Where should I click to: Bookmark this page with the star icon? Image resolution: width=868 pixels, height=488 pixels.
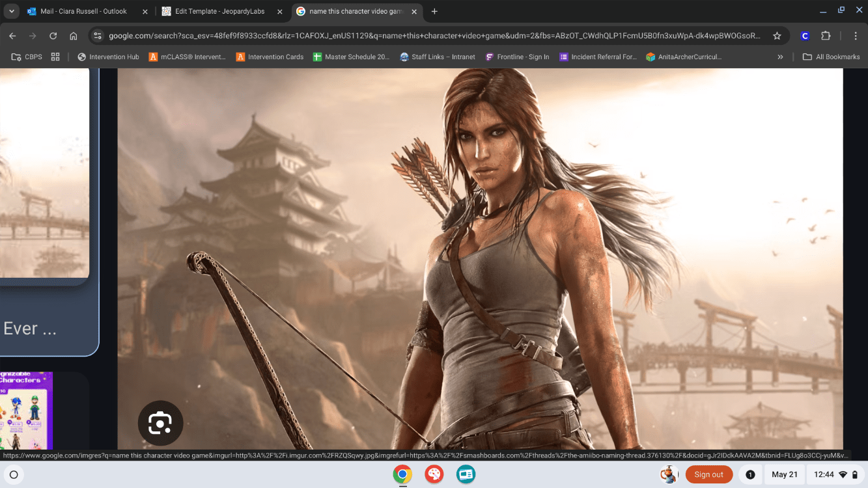(x=777, y=36)
